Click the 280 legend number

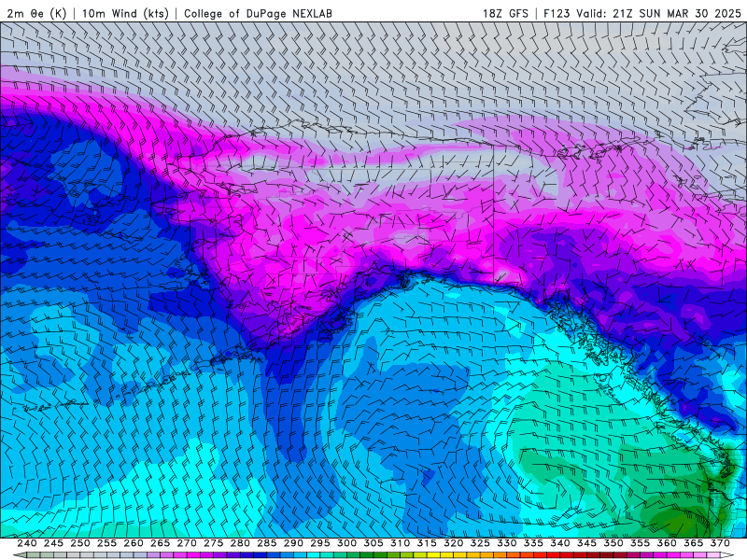240,543
